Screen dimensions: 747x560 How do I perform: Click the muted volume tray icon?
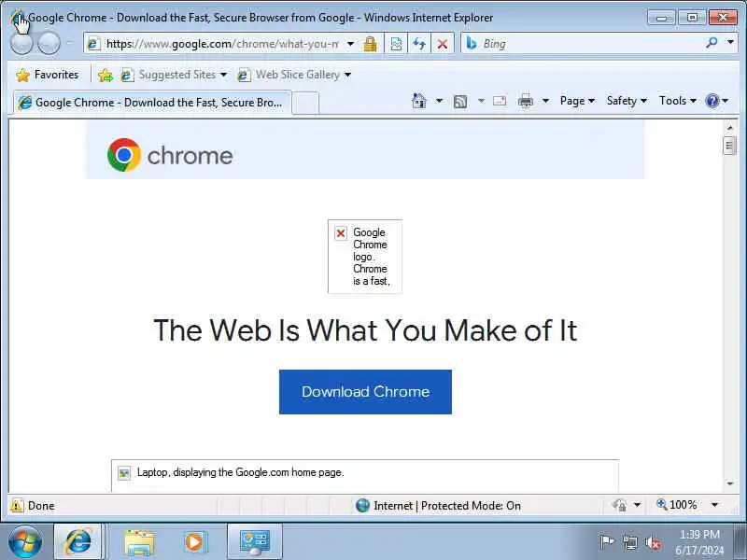tap(653, 542)
